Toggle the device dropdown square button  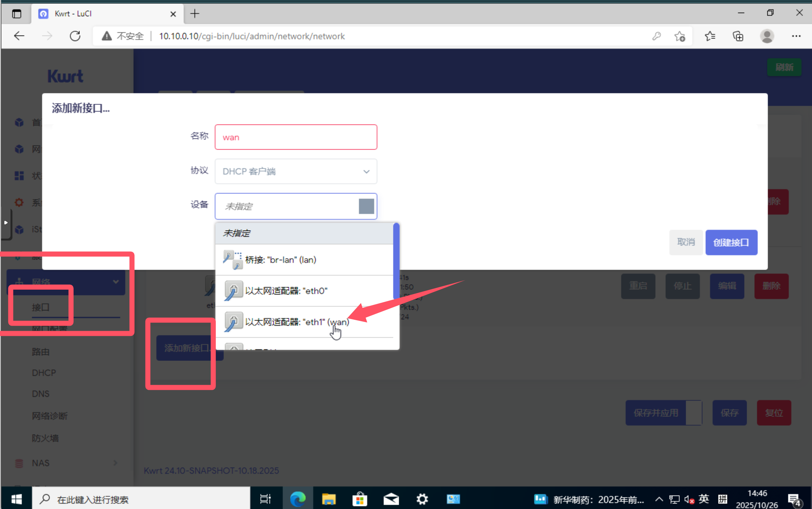coord(366,206)
